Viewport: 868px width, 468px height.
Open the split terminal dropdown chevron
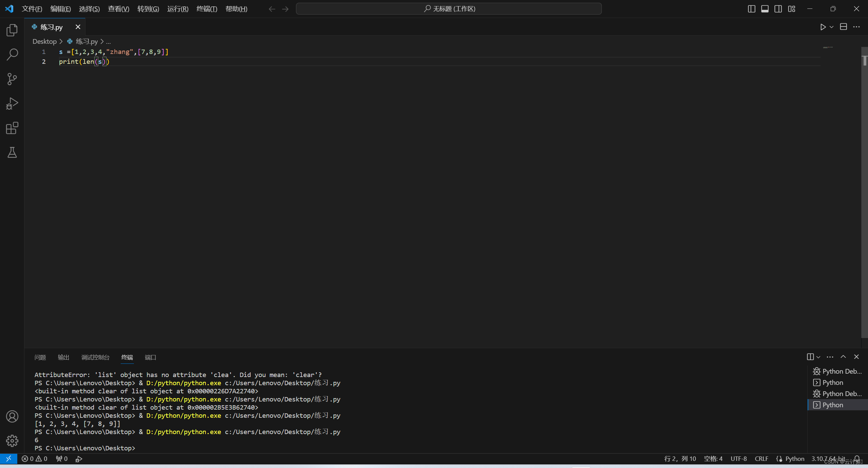tap(818, 357)
